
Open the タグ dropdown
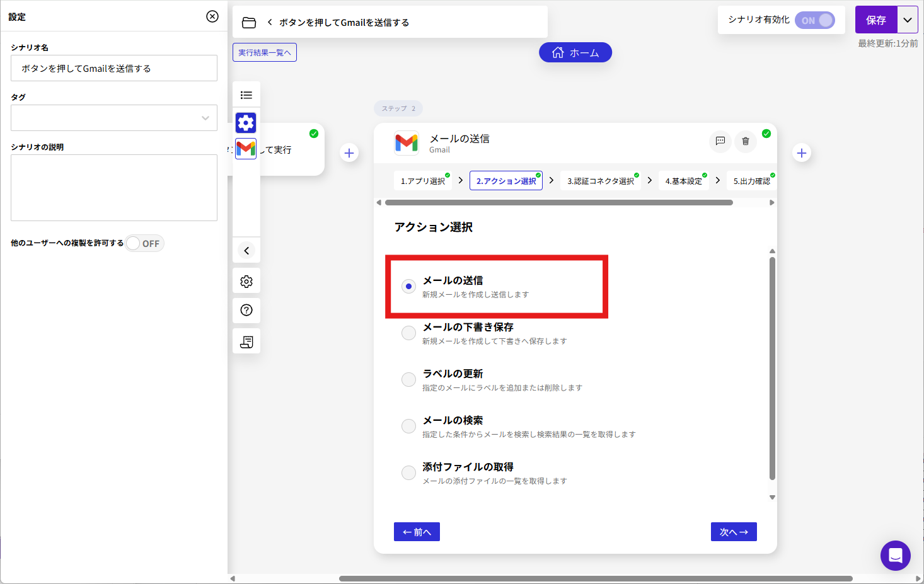pos(114,118)
